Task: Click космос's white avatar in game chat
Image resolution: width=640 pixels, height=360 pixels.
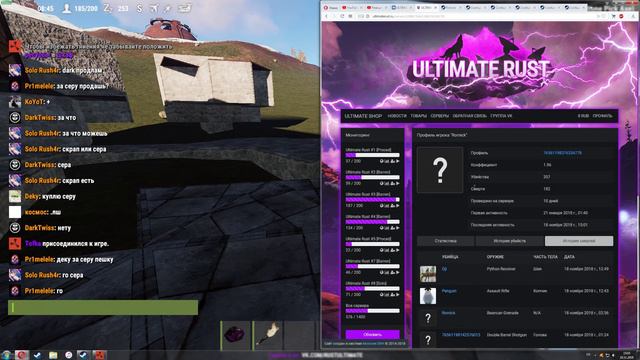Action: point(15,212)
